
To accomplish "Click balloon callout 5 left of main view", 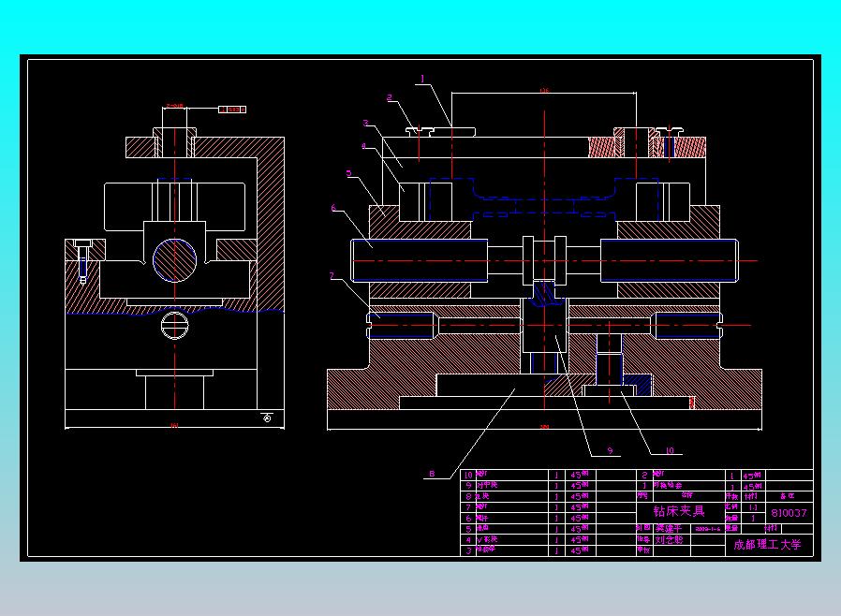I will click(x=349, y=173).
